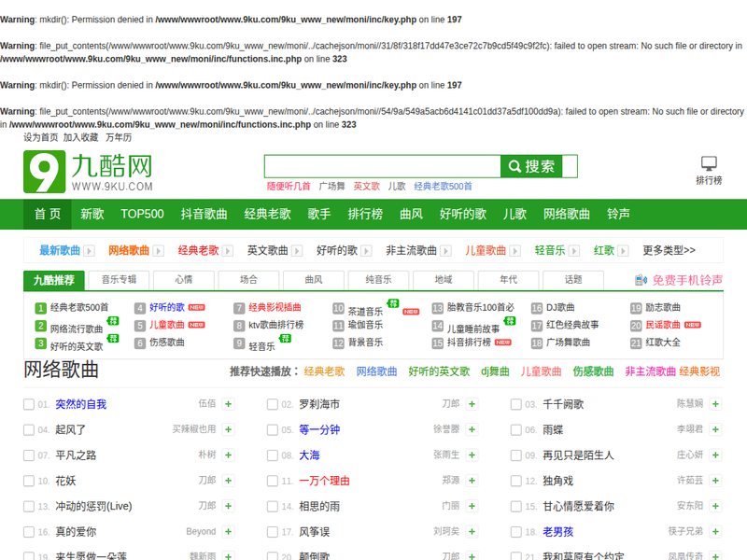Check the box for 突然的自我

pos(29,404)
